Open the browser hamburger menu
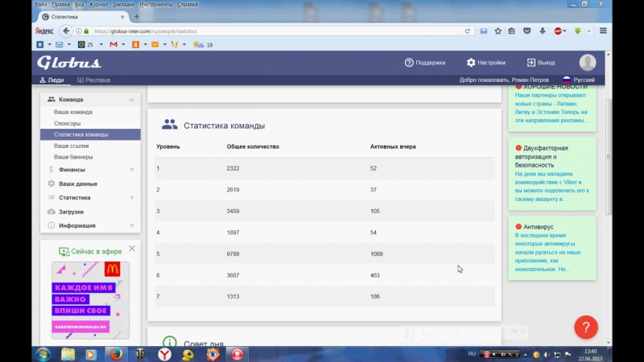Screen dimensions: 644x362 pos(603,31)
